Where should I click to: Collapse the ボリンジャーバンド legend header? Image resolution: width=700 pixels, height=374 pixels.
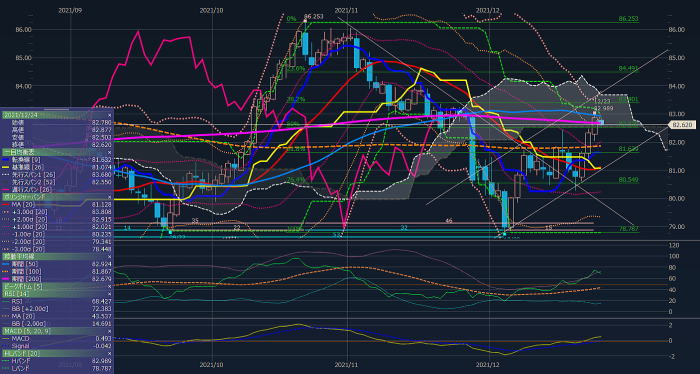tap(57, 197)
